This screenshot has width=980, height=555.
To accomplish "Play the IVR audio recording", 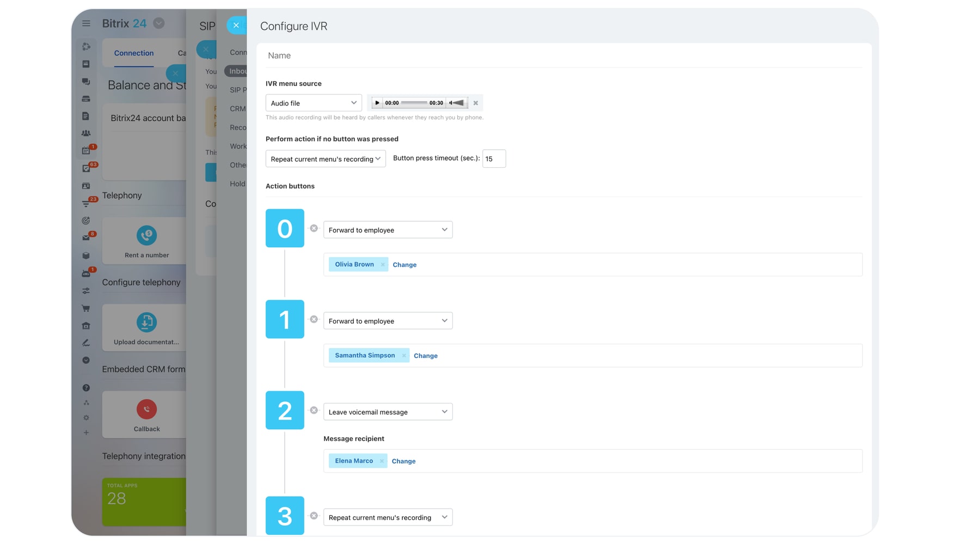I will [x=377, y=103].
